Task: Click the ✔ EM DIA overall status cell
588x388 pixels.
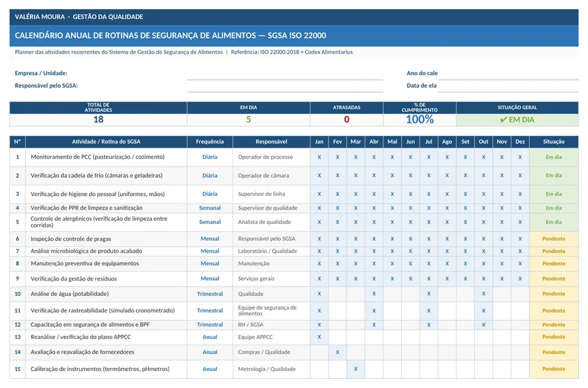Action: pos(517,120)
